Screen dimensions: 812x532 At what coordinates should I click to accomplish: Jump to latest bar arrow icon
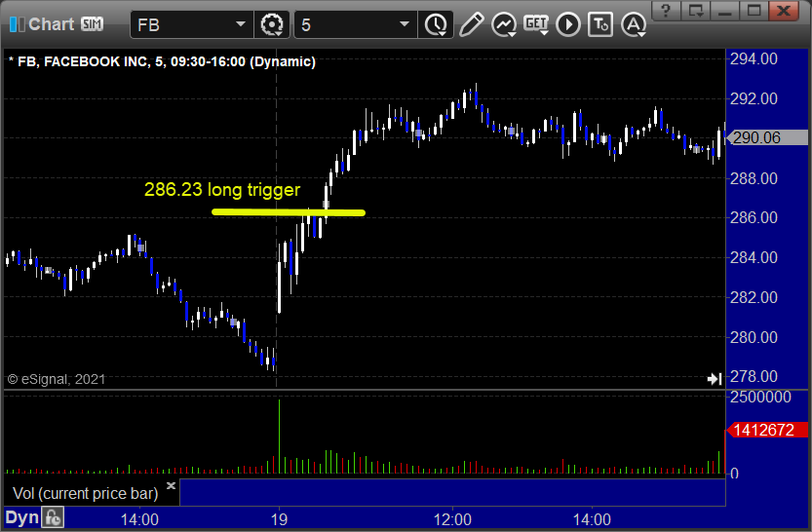tap(715, 379)
